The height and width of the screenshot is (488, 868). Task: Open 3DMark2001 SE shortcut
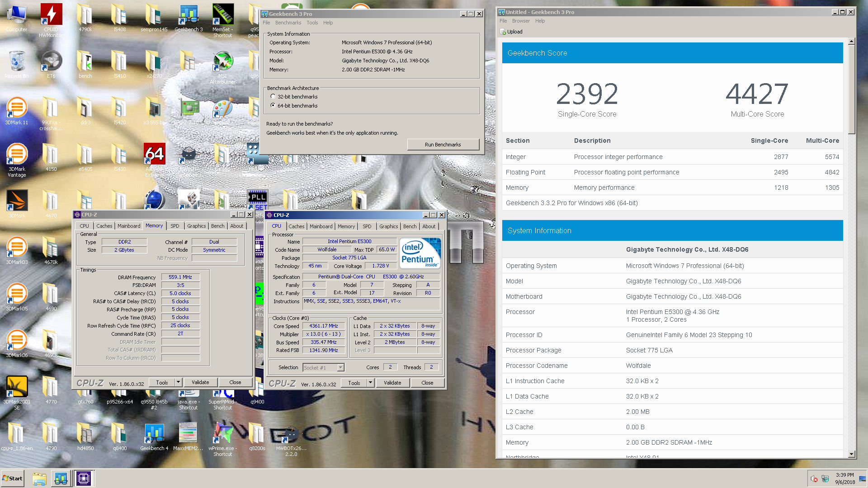17,393
